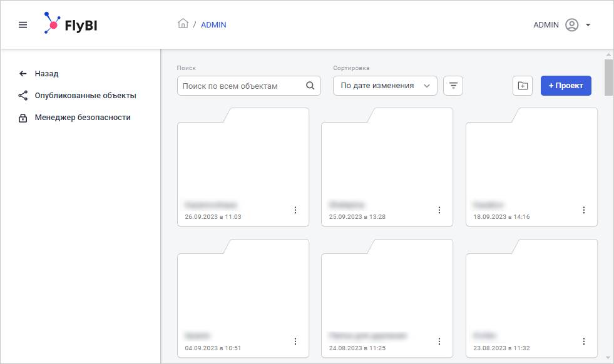Expand the sort by date dropdown
Viewport: 614px width, 364px height.
(385, 86)
